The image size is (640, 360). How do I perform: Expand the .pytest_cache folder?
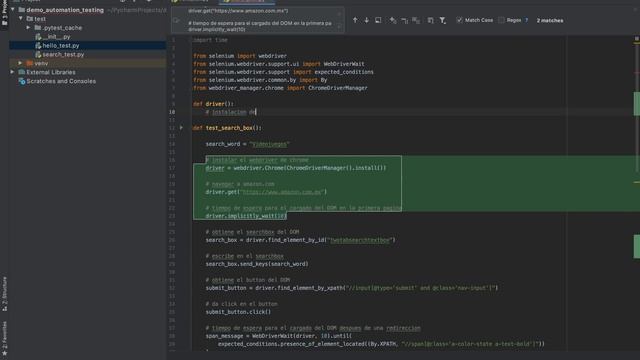point(28,28)
